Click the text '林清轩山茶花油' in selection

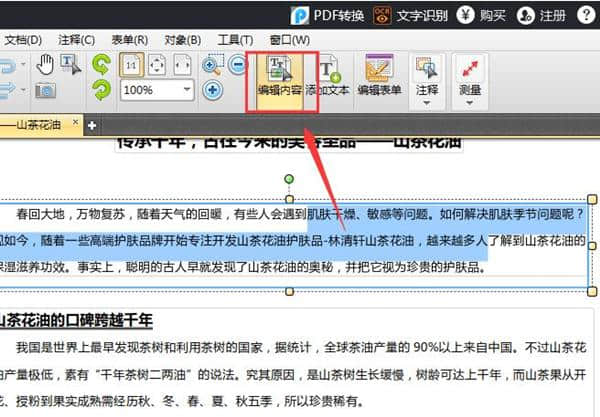(371, 241)
